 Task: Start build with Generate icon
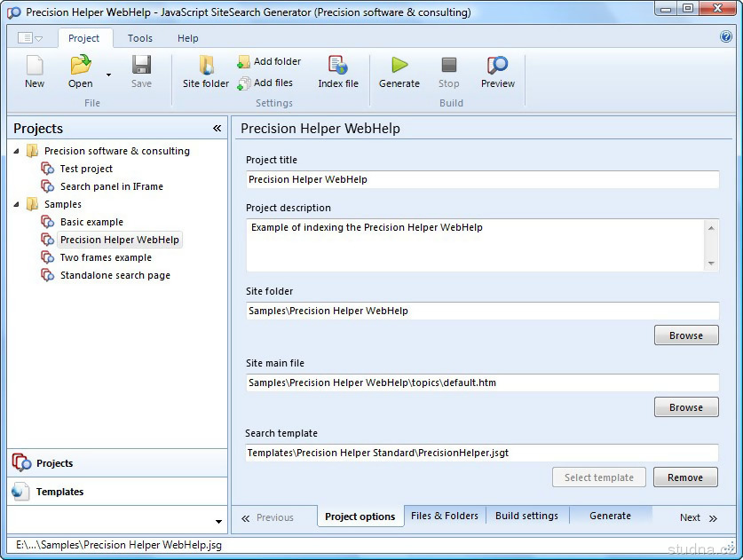[399, 67]
